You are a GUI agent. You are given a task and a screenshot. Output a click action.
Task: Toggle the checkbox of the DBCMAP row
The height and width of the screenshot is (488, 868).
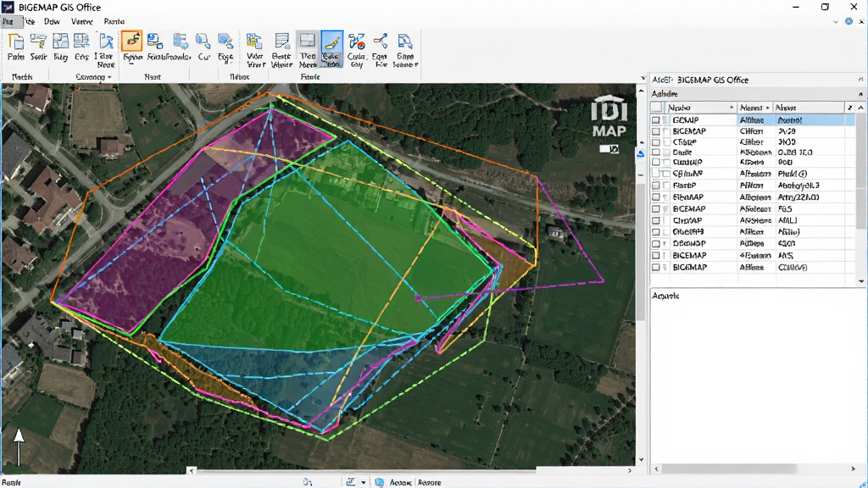pyautogui.click(x=656, y=243)
